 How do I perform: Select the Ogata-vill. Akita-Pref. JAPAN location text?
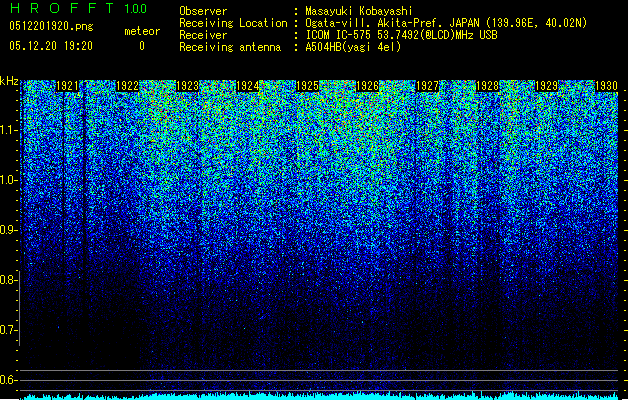point(446,23)
